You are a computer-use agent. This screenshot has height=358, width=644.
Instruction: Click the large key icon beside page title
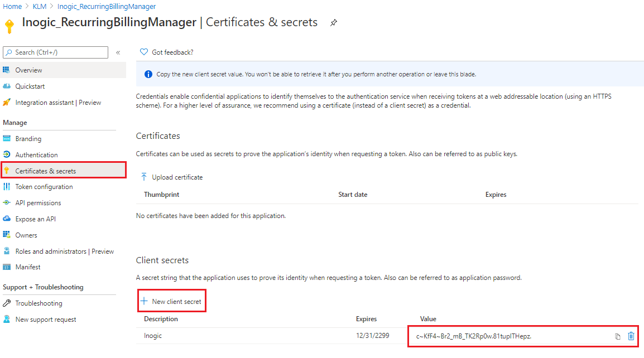tap(9, 26)
